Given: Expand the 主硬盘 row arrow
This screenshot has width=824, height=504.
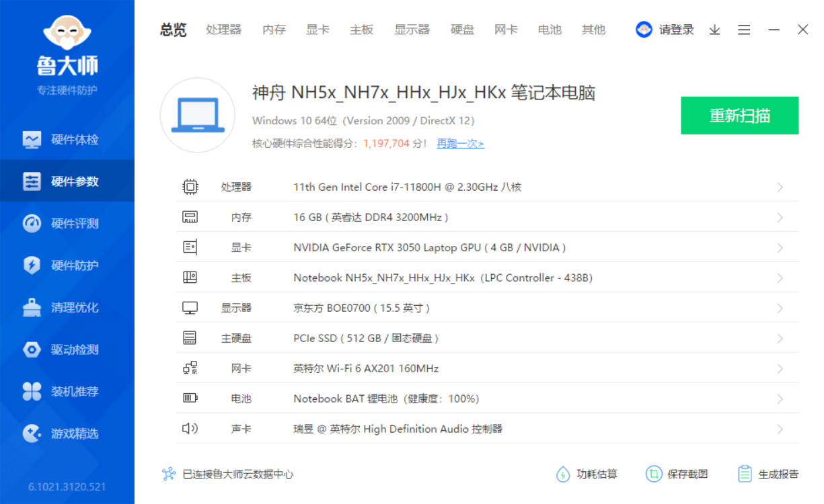Looking at the screenshot, I should pos(780,339).
